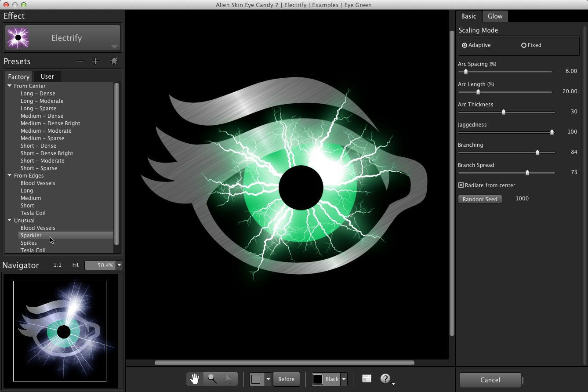Open the zoom percentage dropdown
This screenshot has width=588, height=392.
point(119,265)
